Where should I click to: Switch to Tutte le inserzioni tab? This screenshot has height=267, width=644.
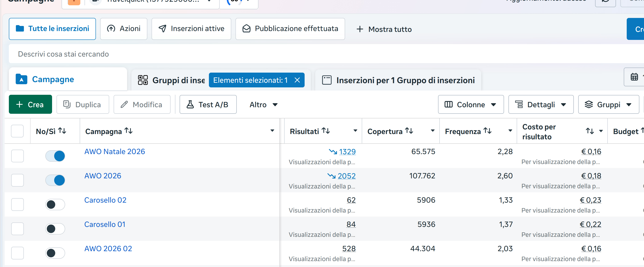click(x=52, y=28)
